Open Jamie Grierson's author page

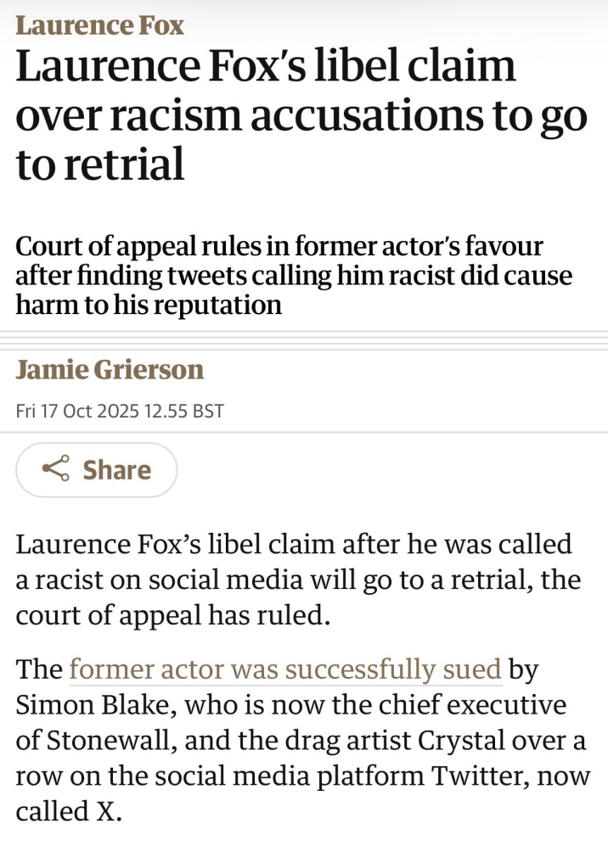coord(110,370)
